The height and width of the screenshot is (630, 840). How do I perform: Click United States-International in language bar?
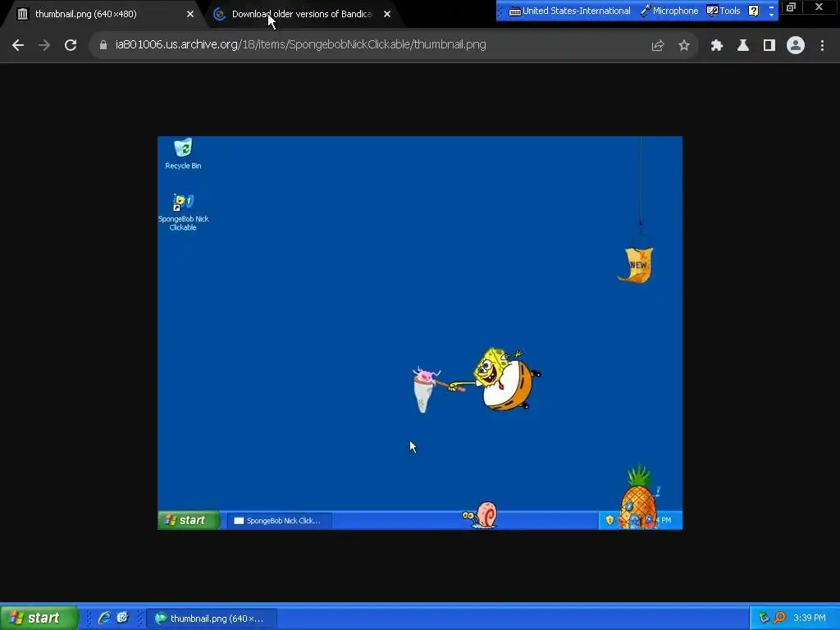569,11
